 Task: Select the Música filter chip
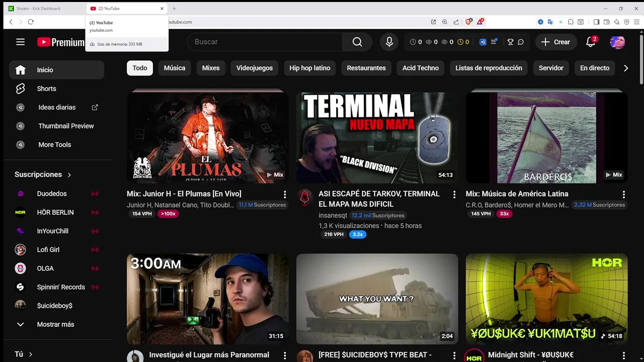175,68
